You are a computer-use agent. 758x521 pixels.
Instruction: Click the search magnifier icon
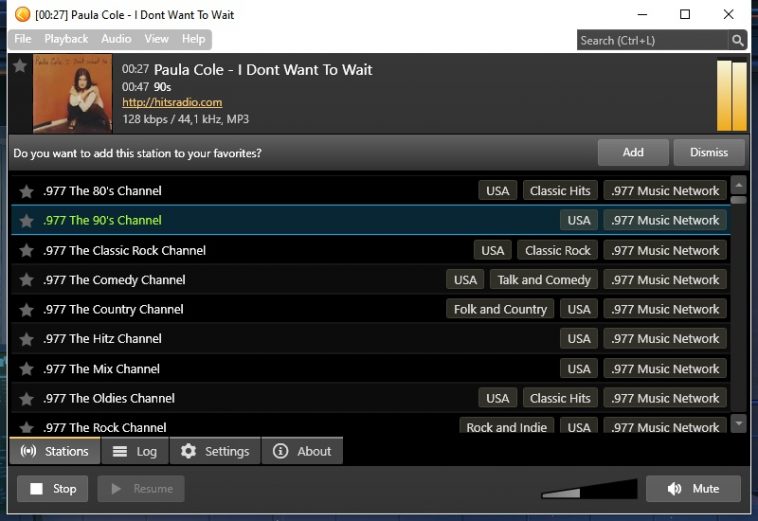[737, 40]
